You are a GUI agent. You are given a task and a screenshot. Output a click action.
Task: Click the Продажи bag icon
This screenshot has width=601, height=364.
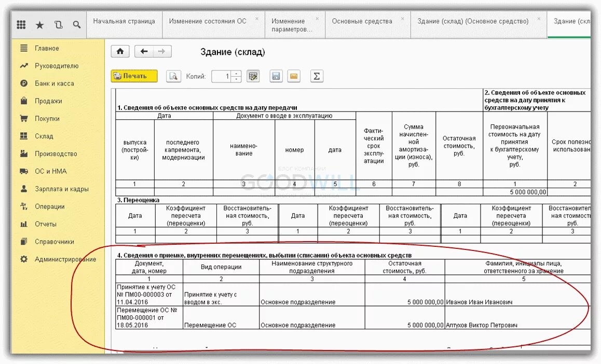(24, 101)
